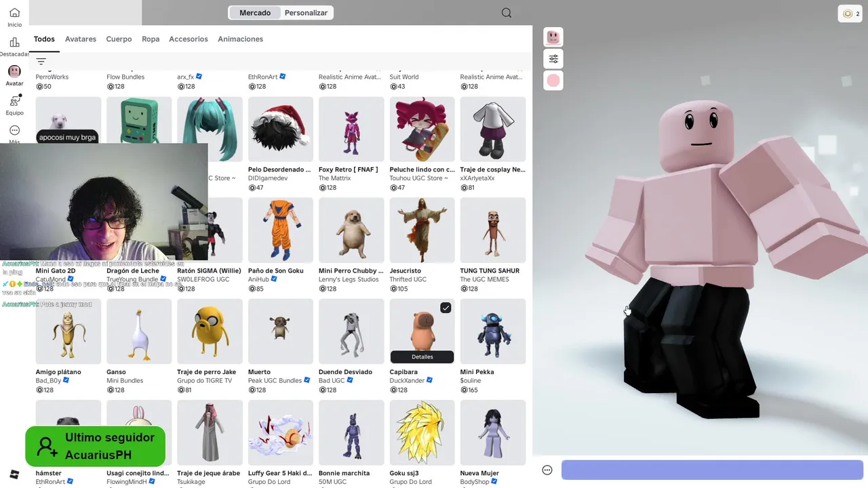This screenshot has height=488, width=868.
Task: Select the Ropa tab
Action: coord(151,39)
